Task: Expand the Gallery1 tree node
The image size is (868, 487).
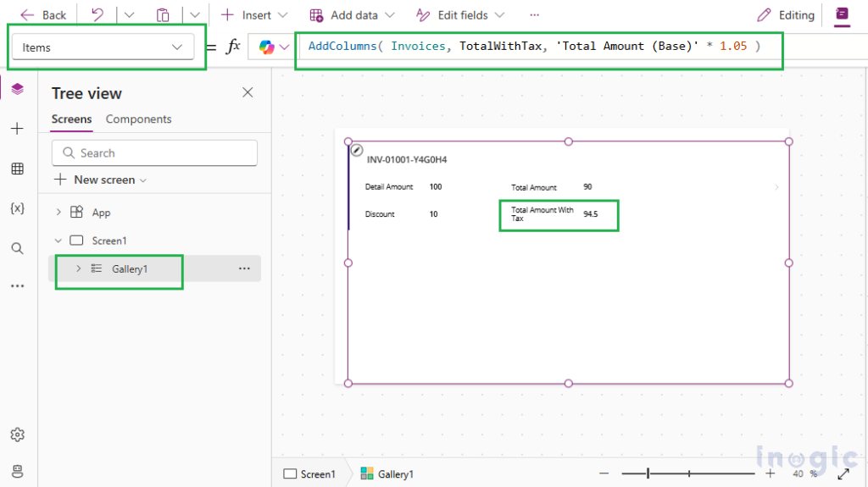Action: (x=78, y=268)
